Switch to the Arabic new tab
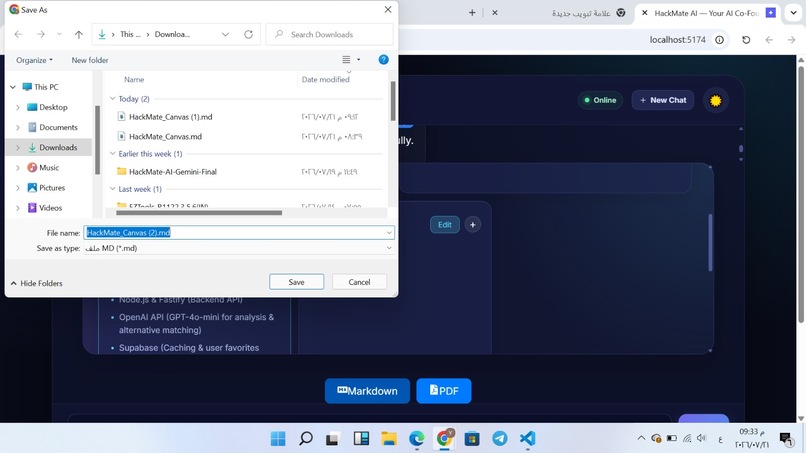 [x=589, y=13]
